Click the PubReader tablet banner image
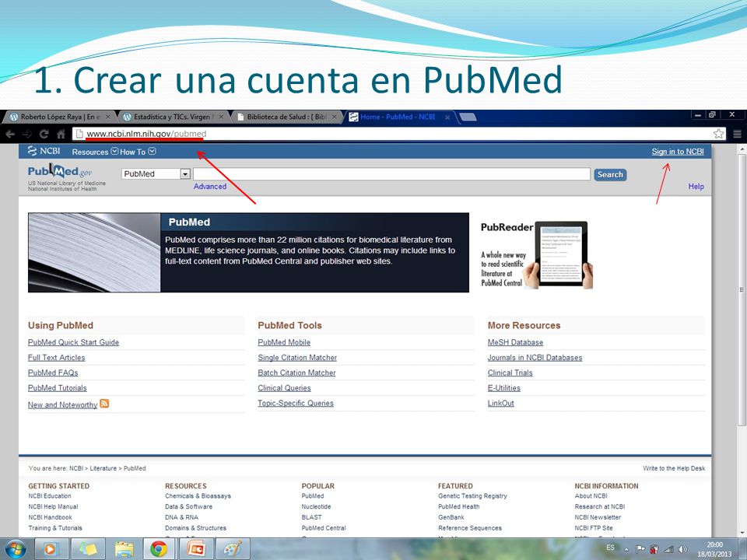This screenshot has height=560, width=747. click(x=536, y=255)
